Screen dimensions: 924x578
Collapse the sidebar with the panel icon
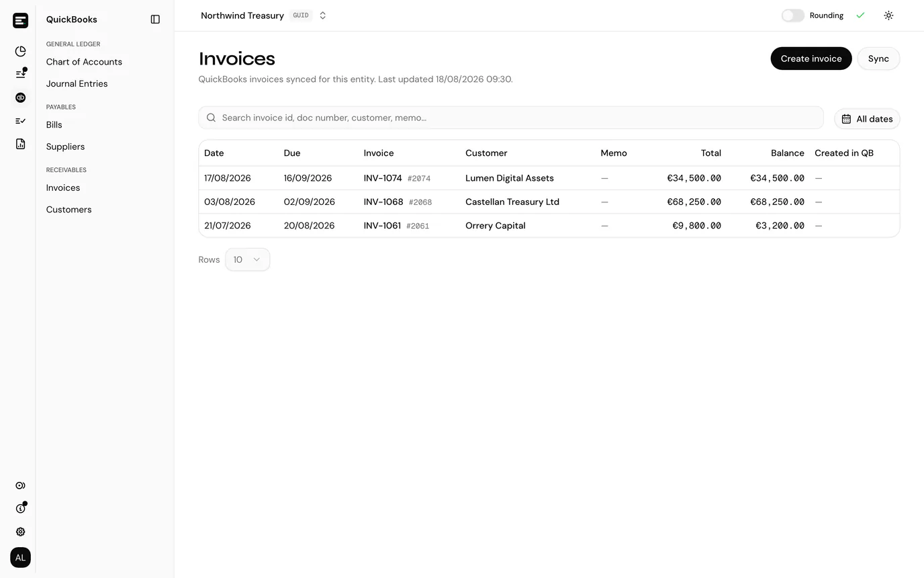point(155,19)
